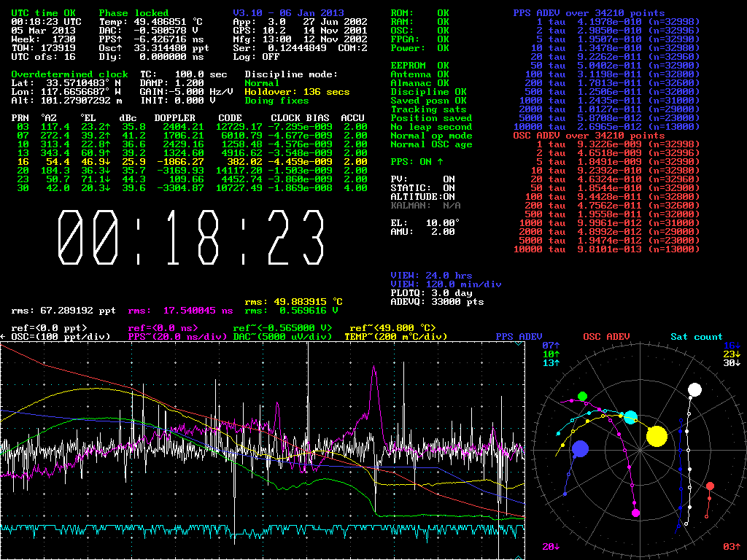Select the '07↑' sky map legend label
The width and height of the screenshot is (747, 560).
(551, 346)
